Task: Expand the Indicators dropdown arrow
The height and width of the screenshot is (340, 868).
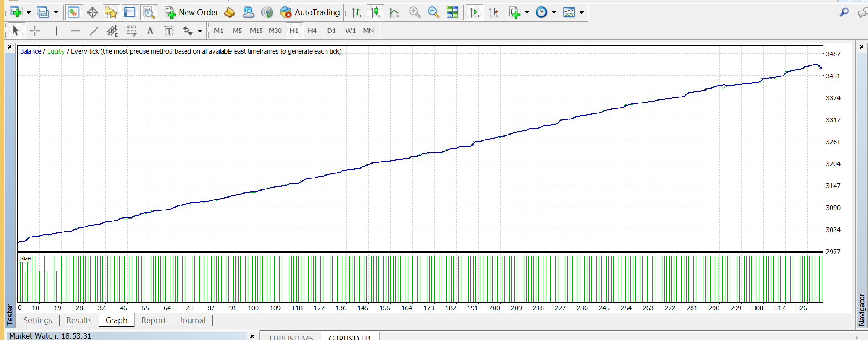Action: click(527, 12)
